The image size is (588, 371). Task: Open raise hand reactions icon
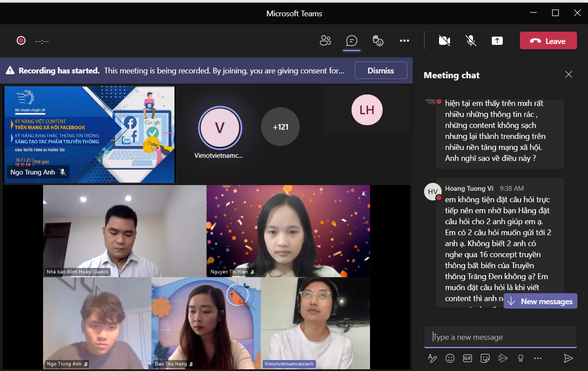click(378, 41)
